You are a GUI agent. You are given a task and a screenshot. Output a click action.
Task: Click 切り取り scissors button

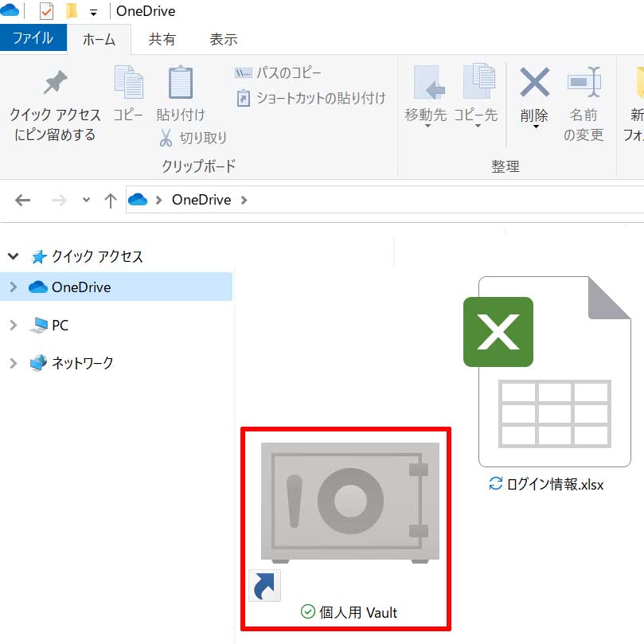193,138
